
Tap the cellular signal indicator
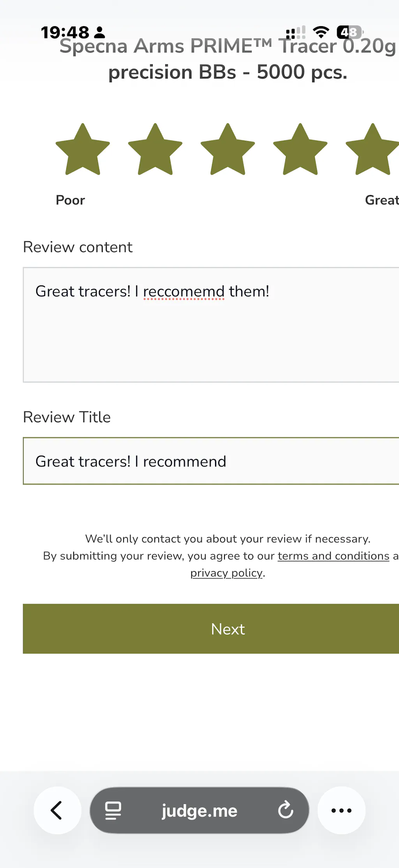pyautogui.click(x=295, y=32)
